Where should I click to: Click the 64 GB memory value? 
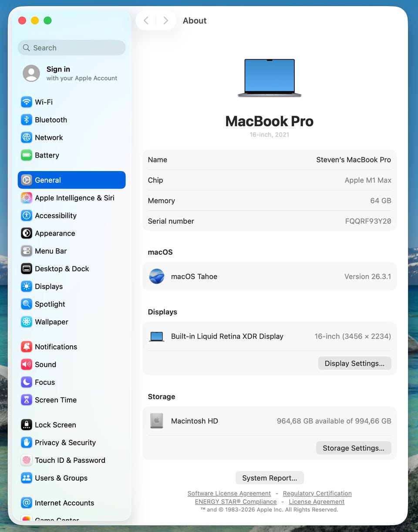pos(381,201)
